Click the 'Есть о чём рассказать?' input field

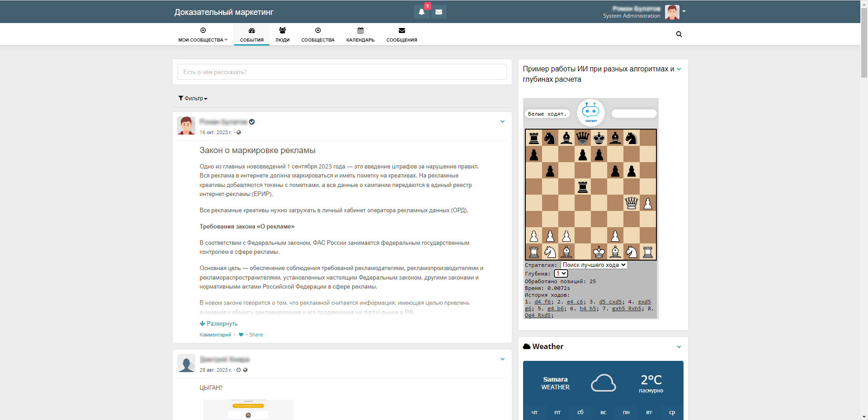point(342,72)
